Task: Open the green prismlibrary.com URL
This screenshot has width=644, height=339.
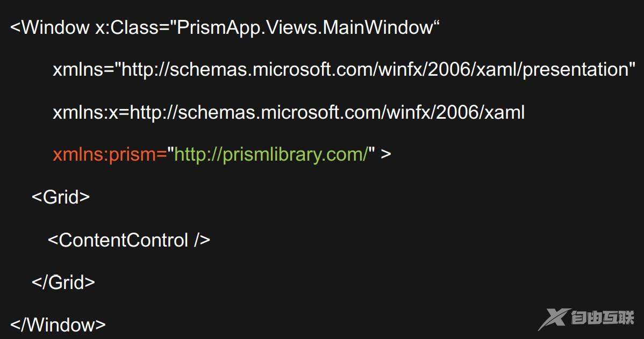Action: coord(271,155)
